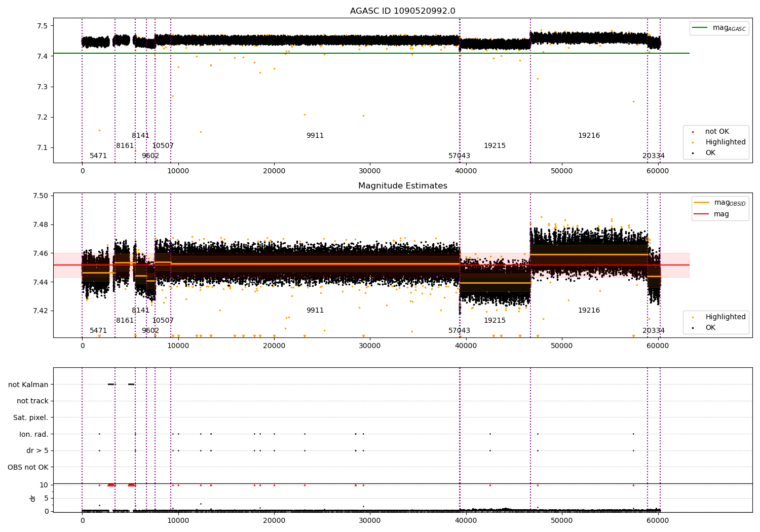Click the 7.3 y-axis tick in top plot

43,87
